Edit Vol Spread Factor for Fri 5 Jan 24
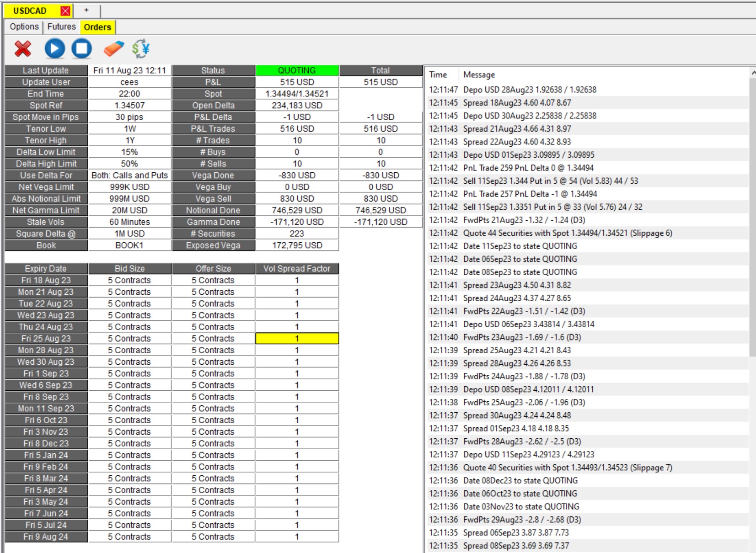The image size is (756, 553). [x=297, y=455]
